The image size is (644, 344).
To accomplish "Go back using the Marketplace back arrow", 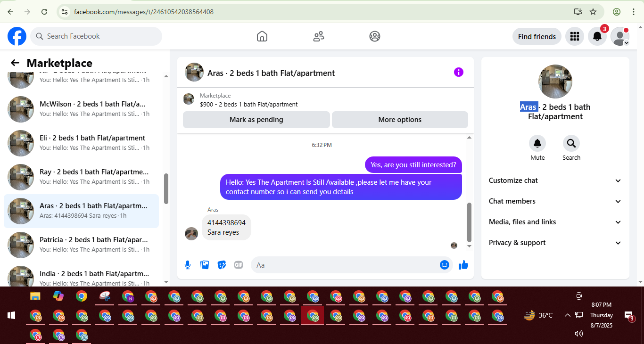I will 15,63.
